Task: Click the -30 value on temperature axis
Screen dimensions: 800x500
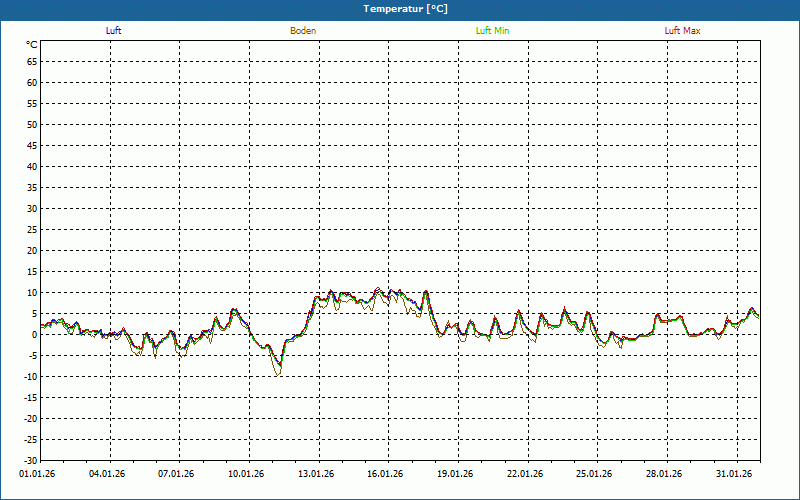Action: 31,460
